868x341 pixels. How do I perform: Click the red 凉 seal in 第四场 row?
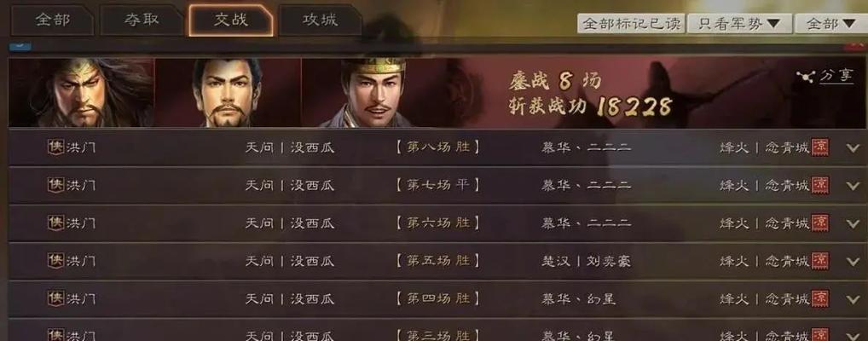(x=820, y=298)
